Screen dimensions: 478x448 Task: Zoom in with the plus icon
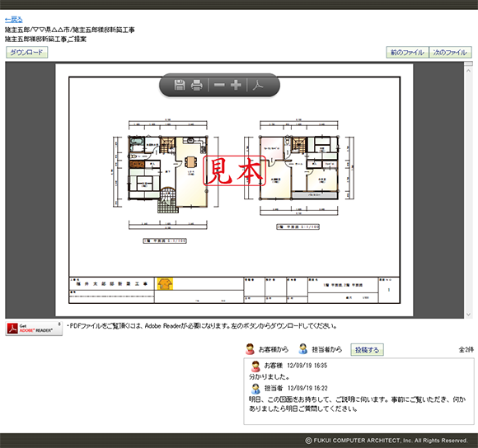pos(236,85)
